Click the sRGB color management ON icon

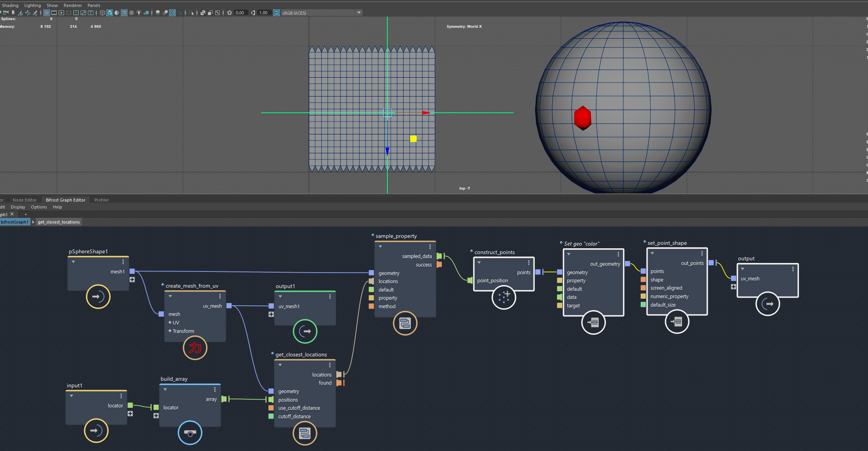point(276,12)
